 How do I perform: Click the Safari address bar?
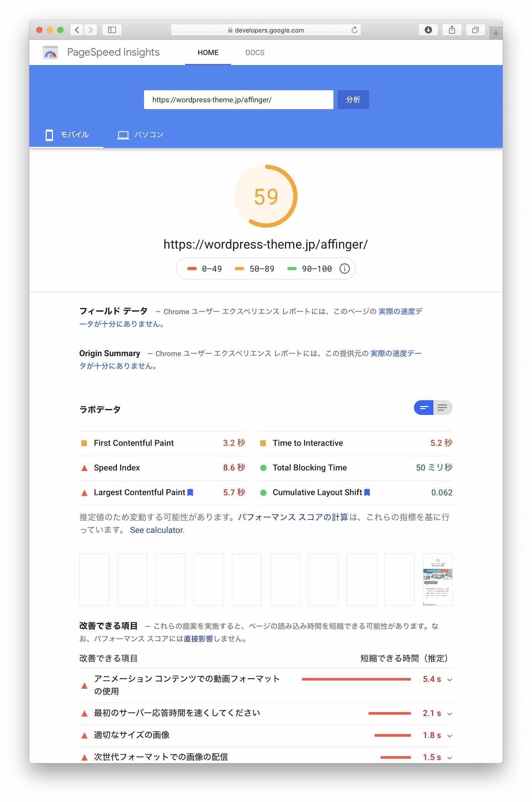pyautogui.click(x=266, y=30)
